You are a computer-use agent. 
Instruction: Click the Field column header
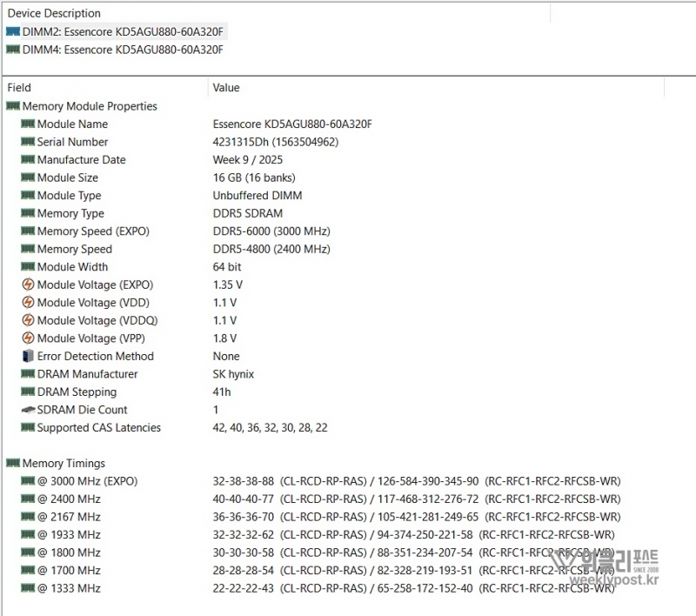tap(19, 87)
